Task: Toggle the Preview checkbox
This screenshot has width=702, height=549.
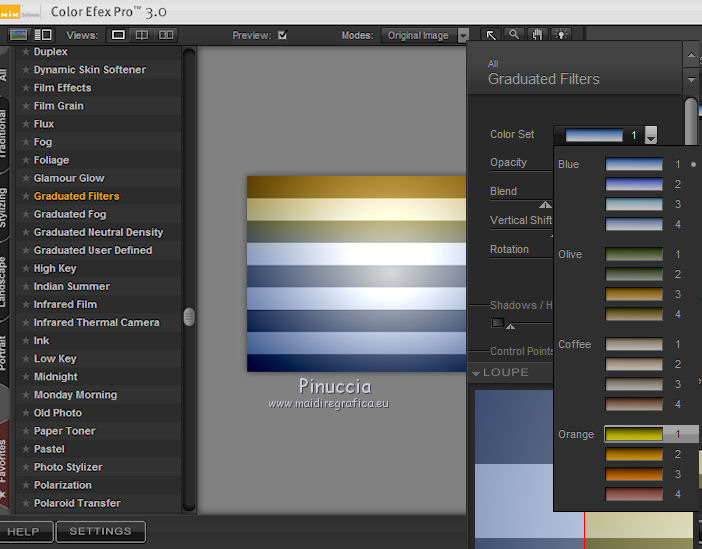Action: click(x=283, y=35)
